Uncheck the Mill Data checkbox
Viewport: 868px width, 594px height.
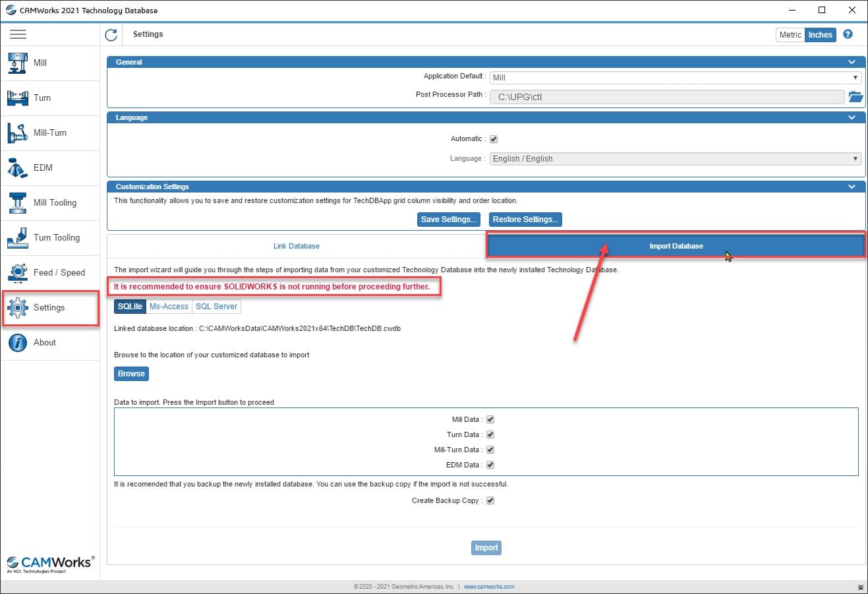[490, 419]
